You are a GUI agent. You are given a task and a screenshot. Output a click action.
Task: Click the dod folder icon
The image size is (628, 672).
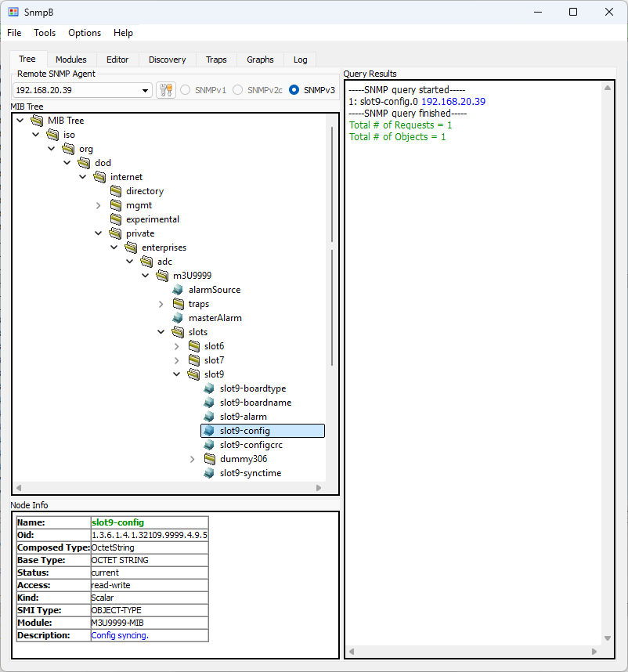point(84,163)
